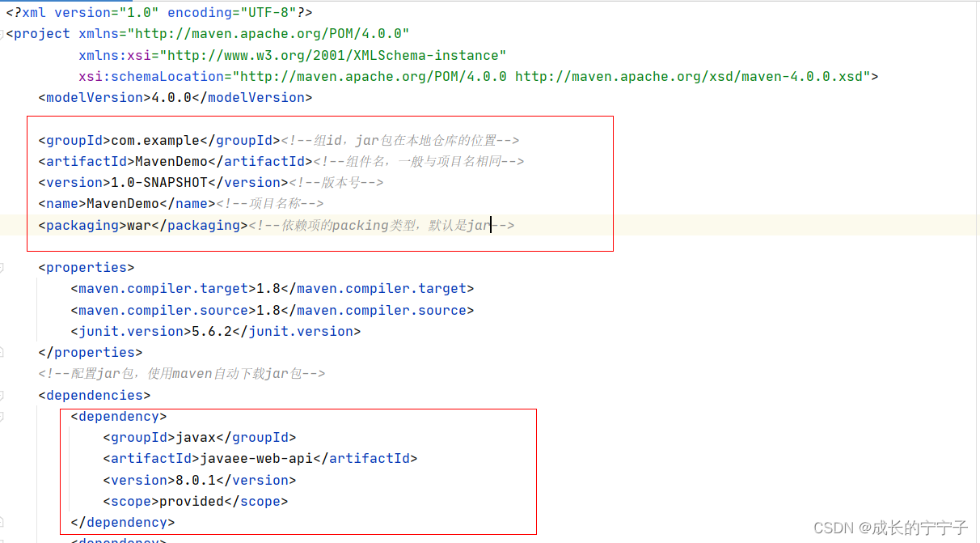Click the fold marker at closing properties tag
980x543 pixels.
click(2, 352)
